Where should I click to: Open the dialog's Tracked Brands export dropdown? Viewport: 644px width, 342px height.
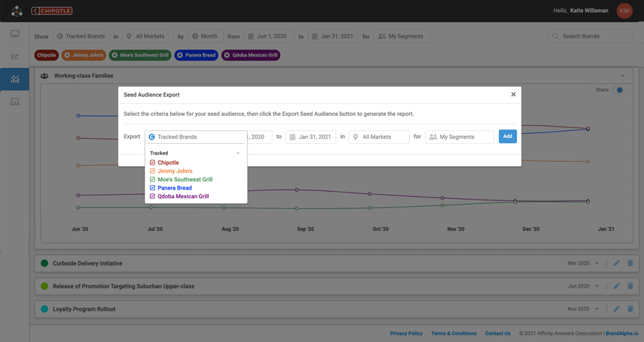click(x=196, y=137)
